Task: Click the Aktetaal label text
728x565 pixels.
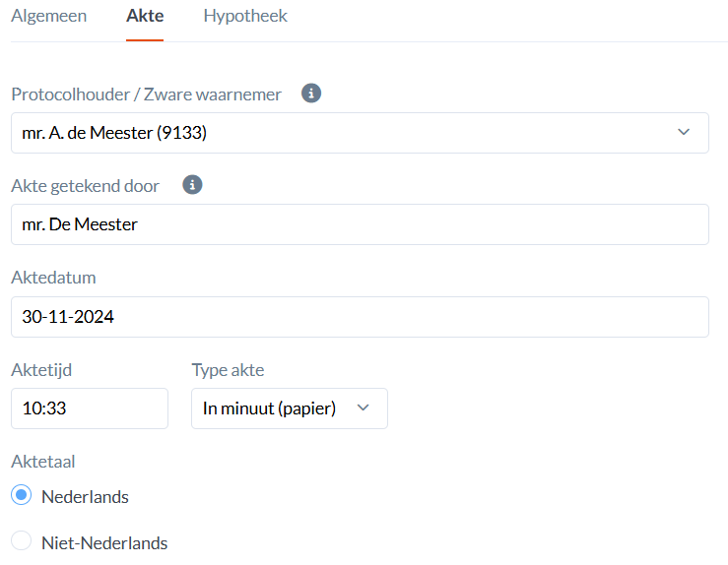Action: tap(43, 462)
